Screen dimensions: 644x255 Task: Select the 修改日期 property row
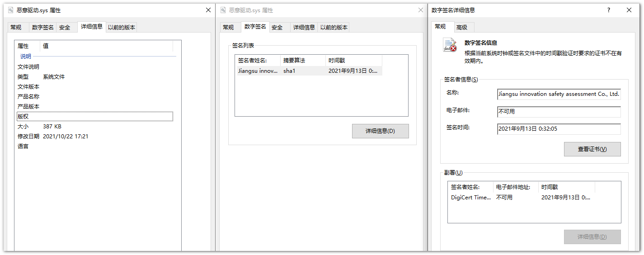(x=94, y=136)
